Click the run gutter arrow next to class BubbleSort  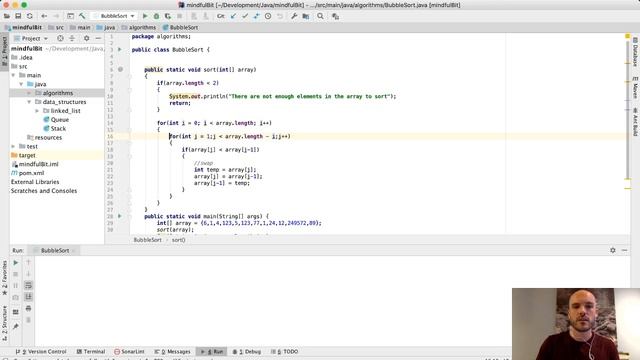pyautogui.click(x=120, y=49)
